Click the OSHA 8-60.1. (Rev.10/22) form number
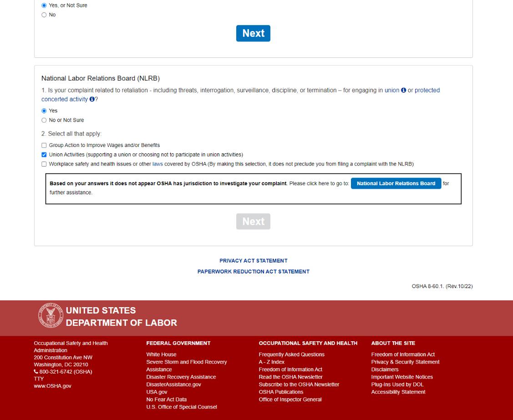Viewport: 513px width, 420px height. [442, 287]
